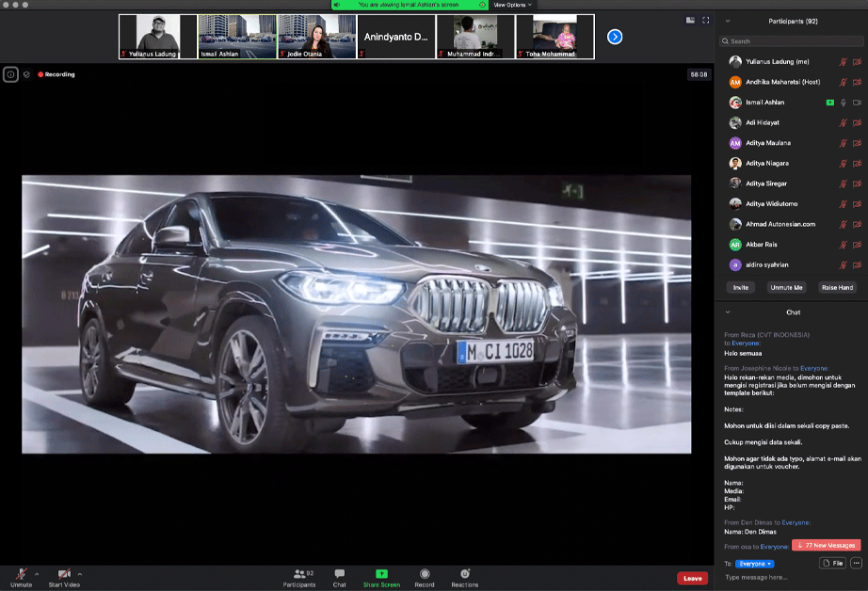This screenshot has height=591, width=868.
Task: Click the green Share Screen icon
Action: [381, 575]
